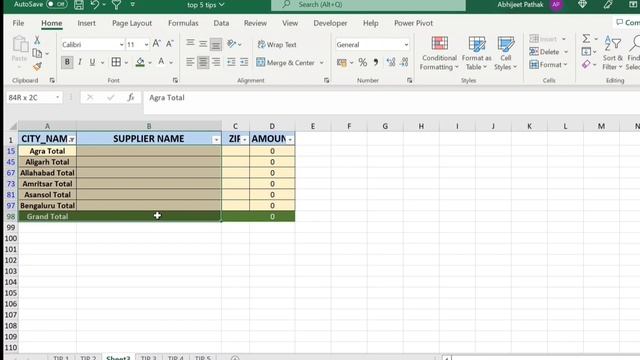Screen dimensions: 640x360
Task: Click the Fill Color bucket swatch
Action: [140, 62]
